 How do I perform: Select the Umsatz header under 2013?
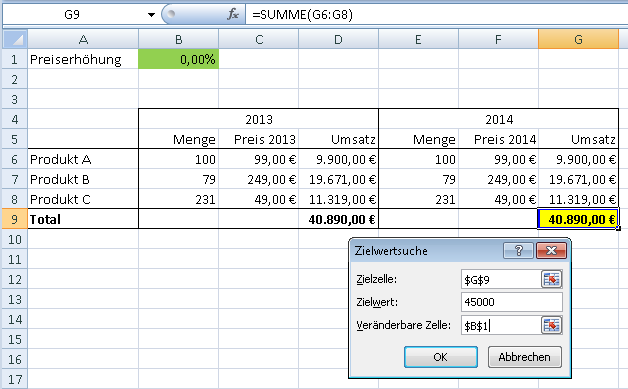(338, 139)
